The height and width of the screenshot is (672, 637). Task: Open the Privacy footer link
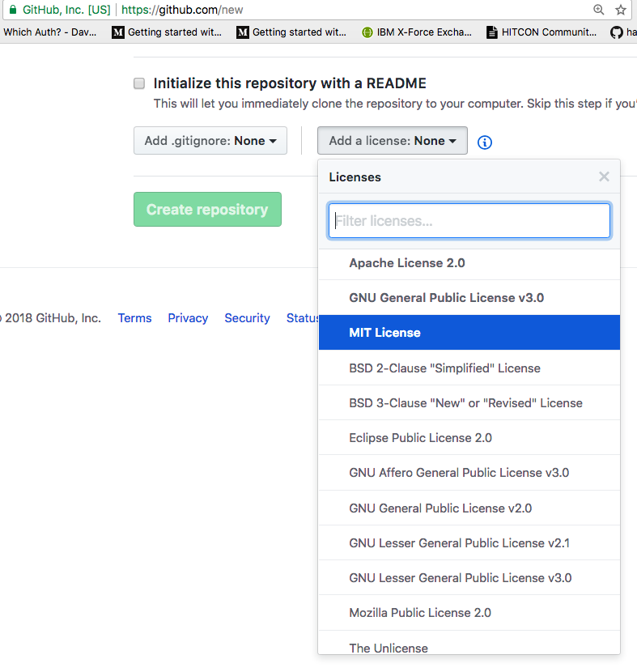tap(188, 318)
